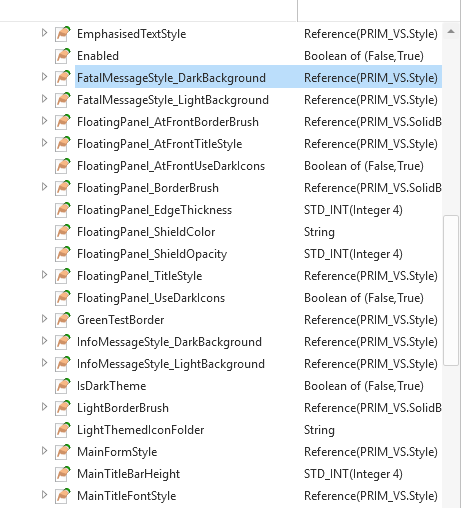
Task: Click the vertical scrollbar thumb
Action: (x=451, y=291)
